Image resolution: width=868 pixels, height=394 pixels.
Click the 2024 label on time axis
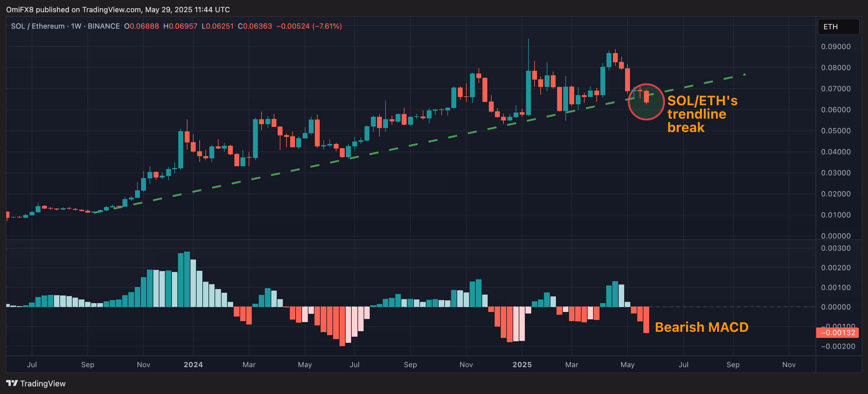(x=193, y=364)
